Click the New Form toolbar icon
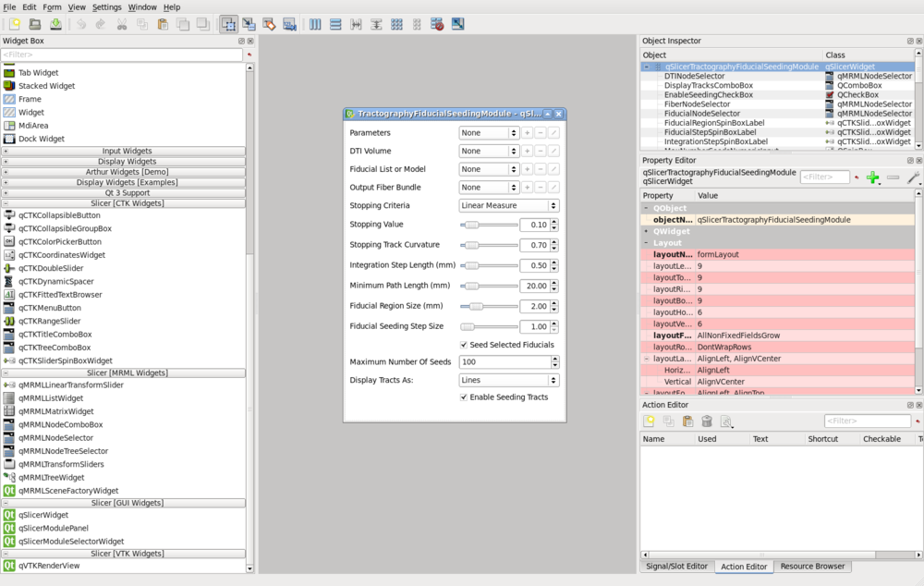Screen dimensions: 924x586 (15, 24)
